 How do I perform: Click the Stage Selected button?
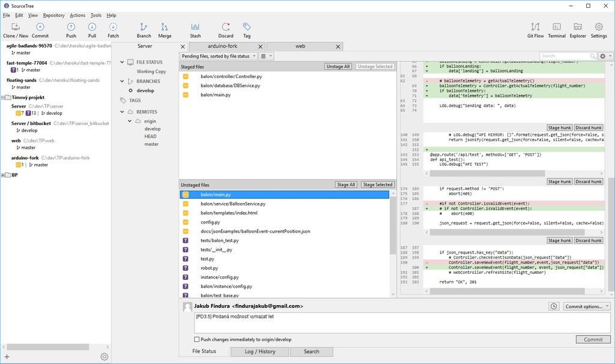click(377, 185)
